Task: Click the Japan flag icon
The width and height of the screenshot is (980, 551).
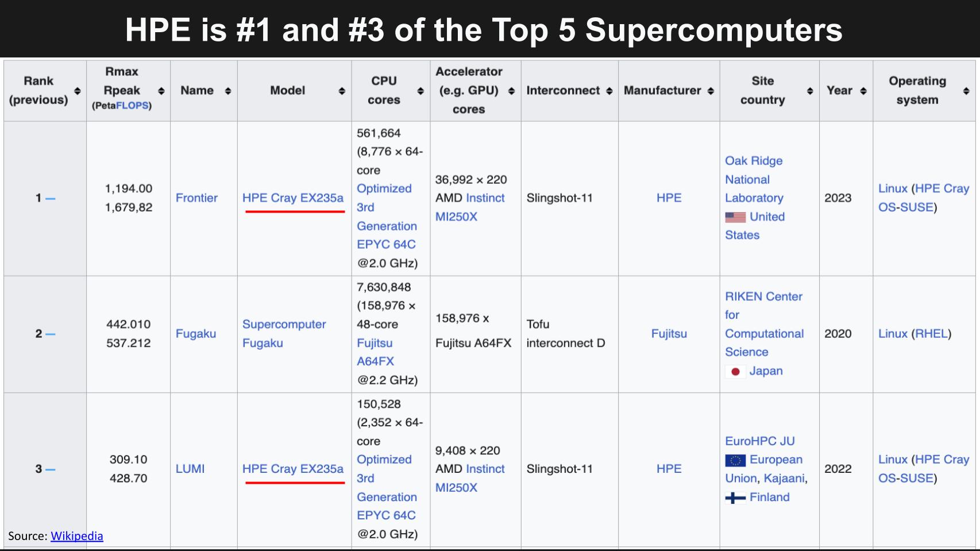Action: click(735, 371)
